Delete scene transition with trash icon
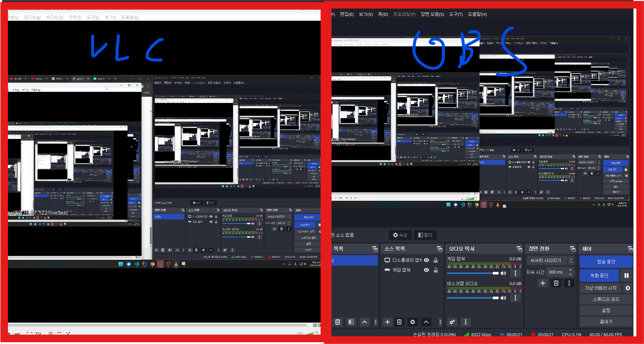Screen dimensions: 644x344 pos(556,283)
